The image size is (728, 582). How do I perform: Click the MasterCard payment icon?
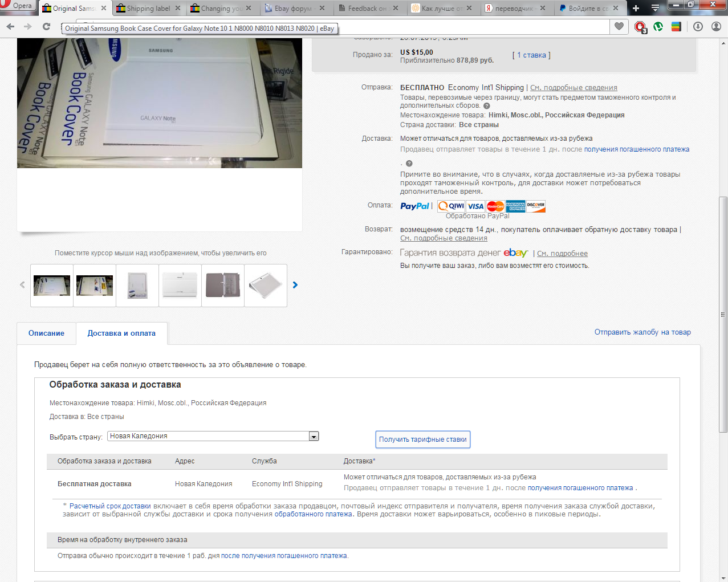click(495, 206)
